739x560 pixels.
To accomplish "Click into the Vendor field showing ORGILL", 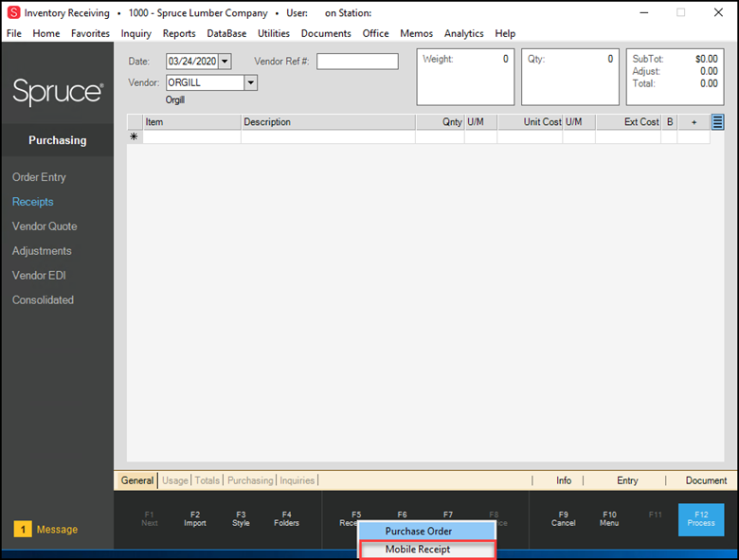I will [x=205, y=82].
